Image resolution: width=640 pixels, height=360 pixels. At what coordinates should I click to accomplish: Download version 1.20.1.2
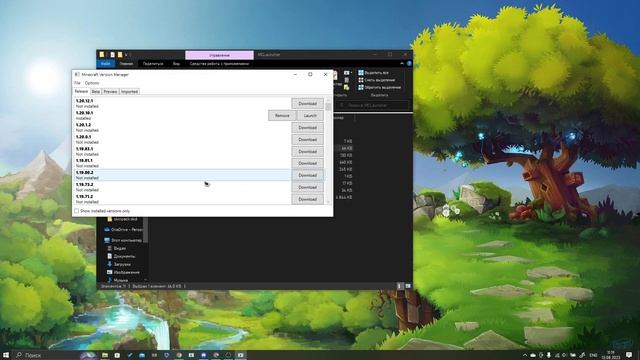(x=307, y=127)
